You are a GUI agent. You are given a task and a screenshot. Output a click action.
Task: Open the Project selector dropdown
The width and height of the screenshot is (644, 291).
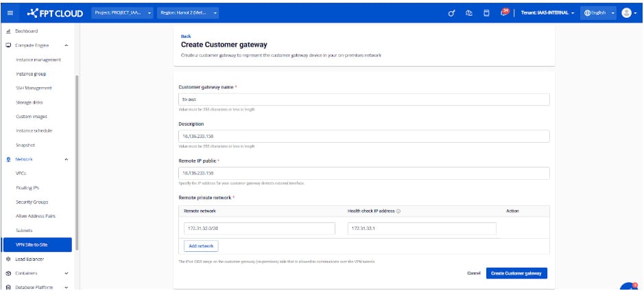point(123,12)
